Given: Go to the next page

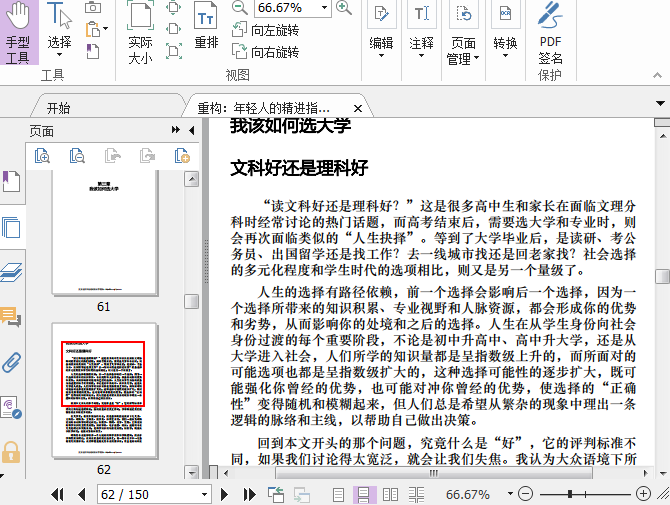Looking at the screenshot, I should click(x=224, y=495).
